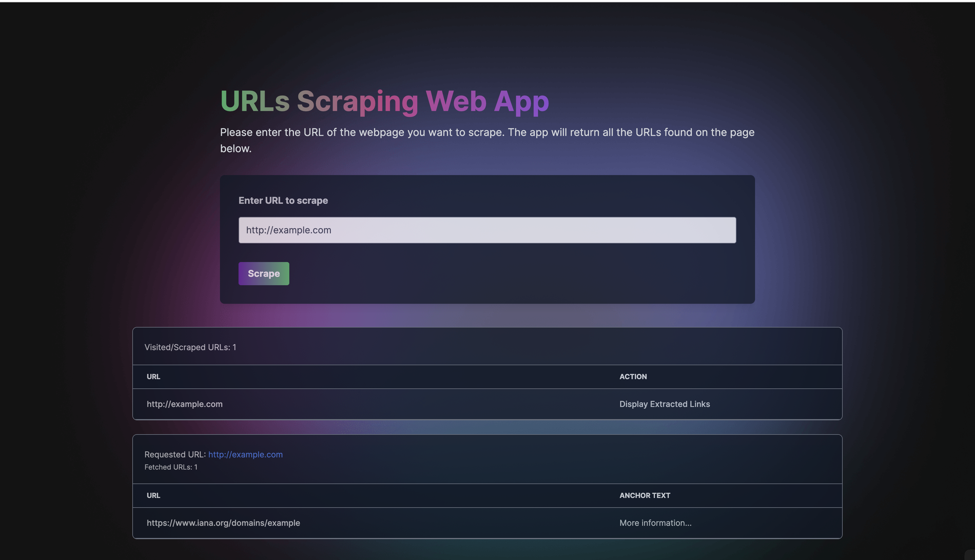Focus the URL to scrape input field
The image size is (975, 560).
487,230
